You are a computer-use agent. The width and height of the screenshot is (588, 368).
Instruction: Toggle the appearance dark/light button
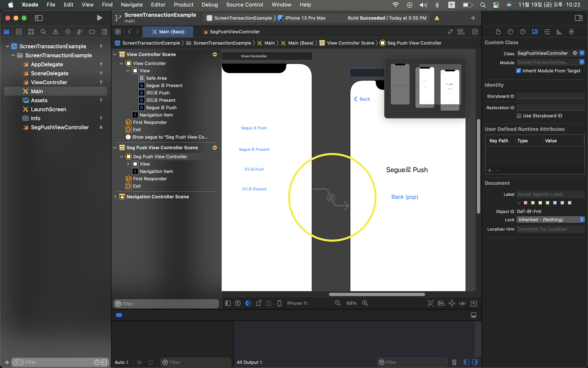point(248,303)
